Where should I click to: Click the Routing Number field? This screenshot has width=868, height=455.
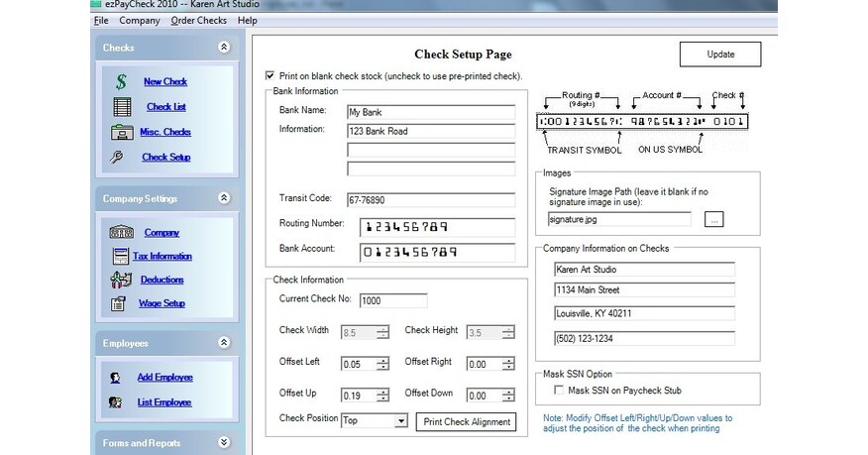437,227
